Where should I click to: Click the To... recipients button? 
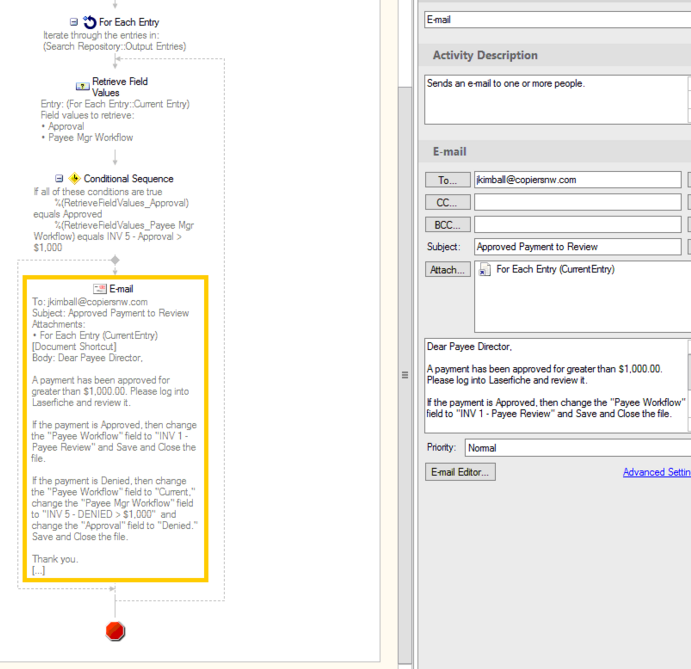(447, 180)
